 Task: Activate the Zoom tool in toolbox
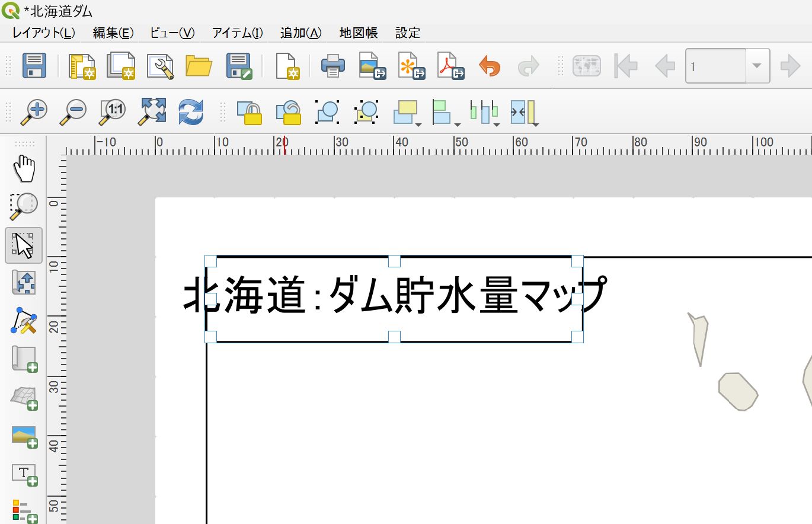coord(24,206)
